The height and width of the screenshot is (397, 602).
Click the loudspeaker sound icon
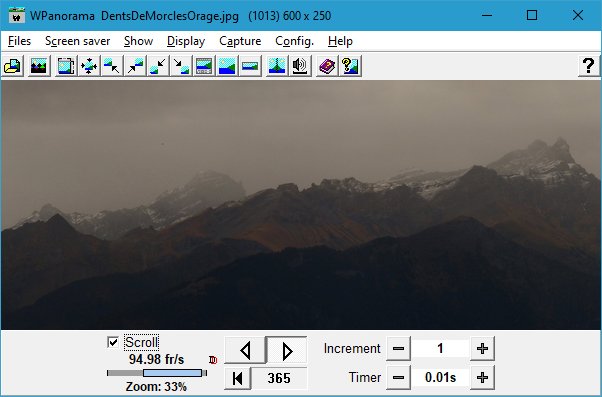click(300, 66)
